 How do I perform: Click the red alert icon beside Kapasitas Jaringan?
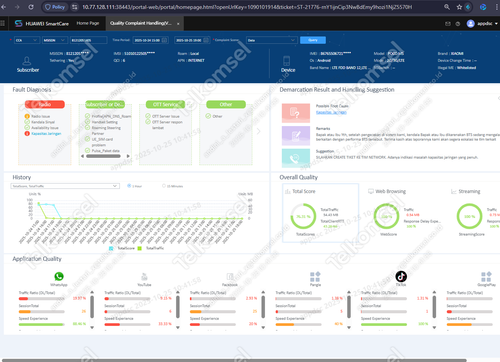pyautogui.click(x=27, y=134)
